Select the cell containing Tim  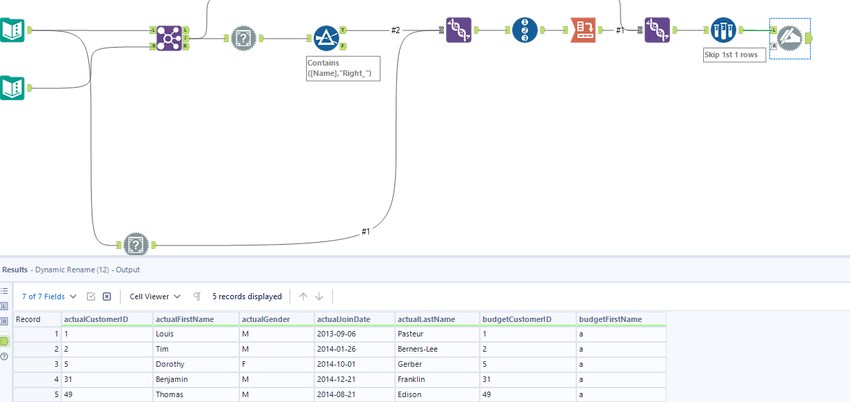tap(196, 349)
